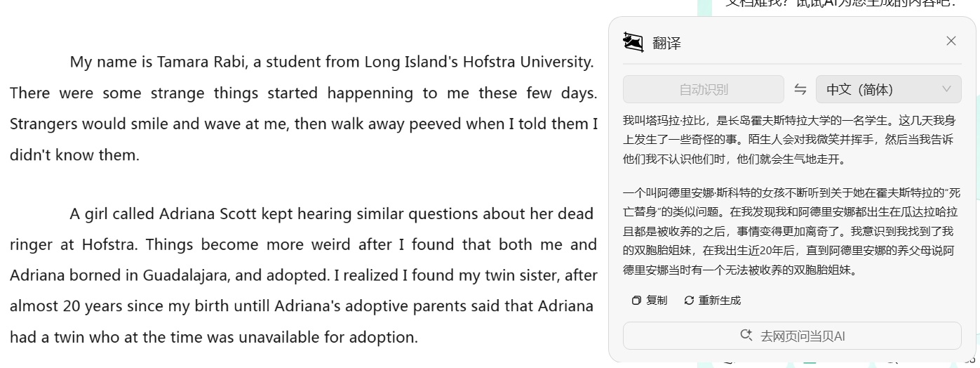This screenshot has height=368, width=980.
Task: Regenerate translation via 重新生成
Action: 712,301
